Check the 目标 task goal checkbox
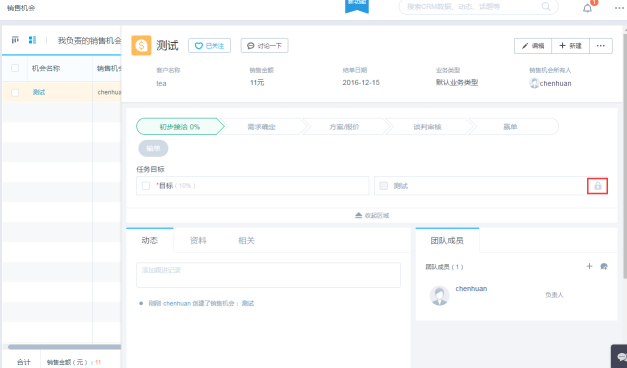 [146, 186]
